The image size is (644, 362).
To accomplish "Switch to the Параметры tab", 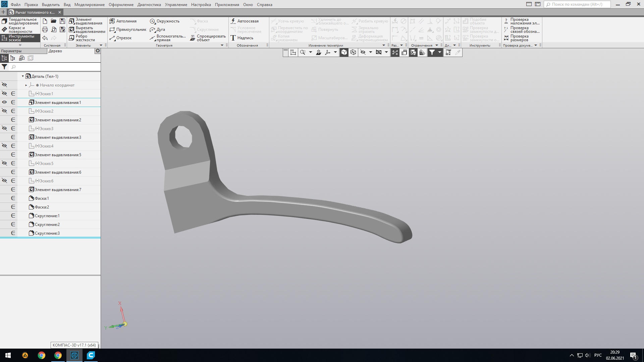I will pyautogui.click(x=11, y=51).
